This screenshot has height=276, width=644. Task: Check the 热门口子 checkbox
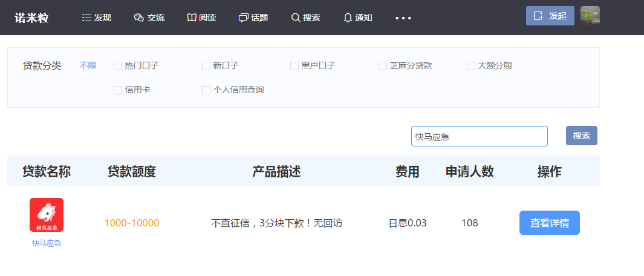118,66
